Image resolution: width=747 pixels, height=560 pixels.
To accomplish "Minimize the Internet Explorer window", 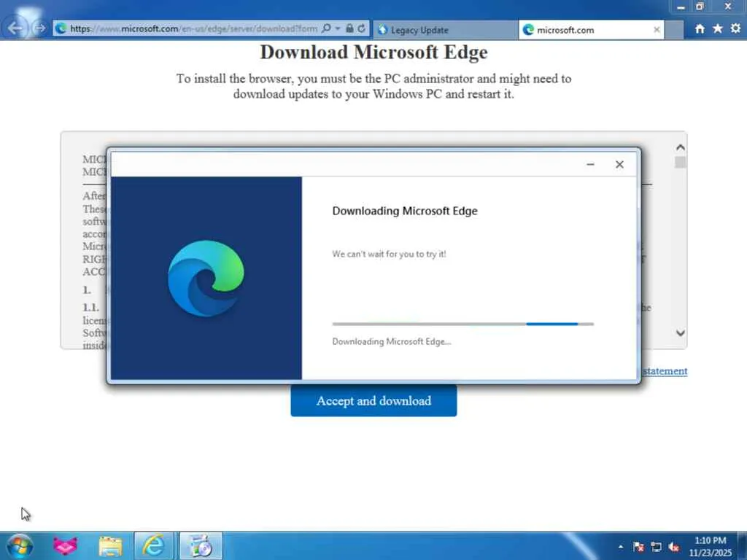I will tap(681, 7).
